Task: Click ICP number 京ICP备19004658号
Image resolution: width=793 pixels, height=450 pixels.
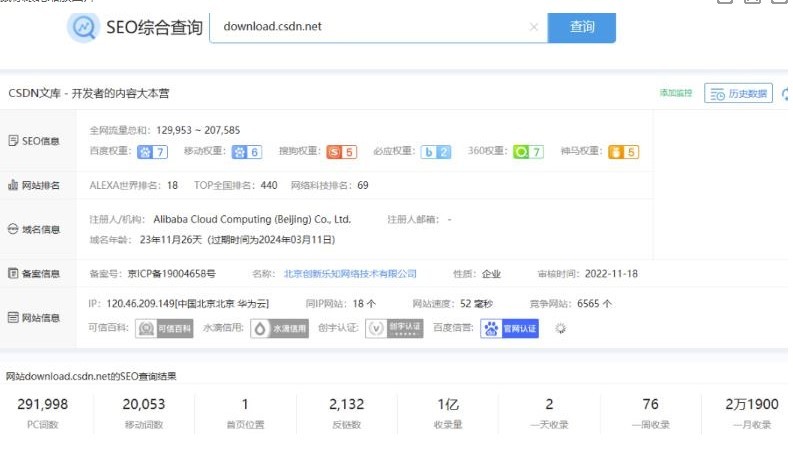Action: click(x=171, y=274)
